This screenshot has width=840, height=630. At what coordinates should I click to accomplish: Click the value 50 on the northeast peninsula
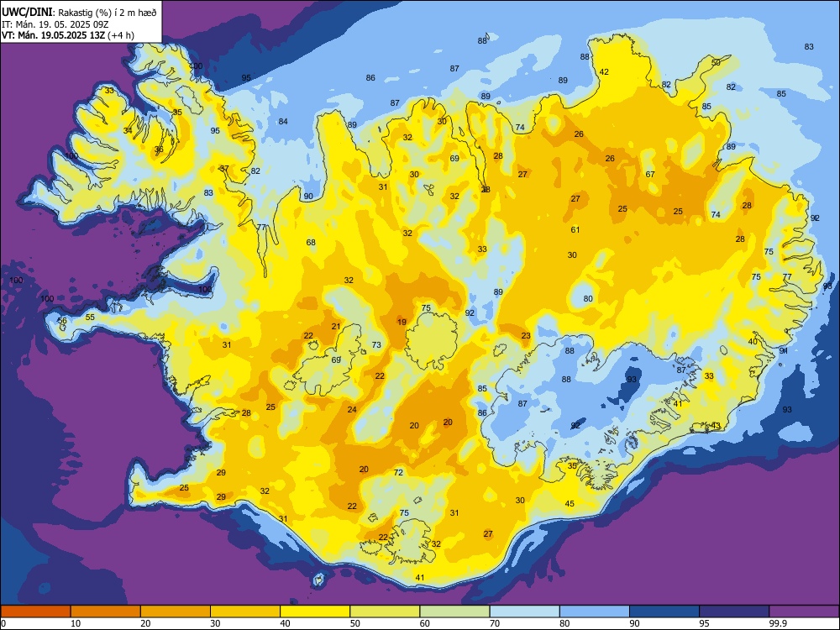[x=716, y=63]
